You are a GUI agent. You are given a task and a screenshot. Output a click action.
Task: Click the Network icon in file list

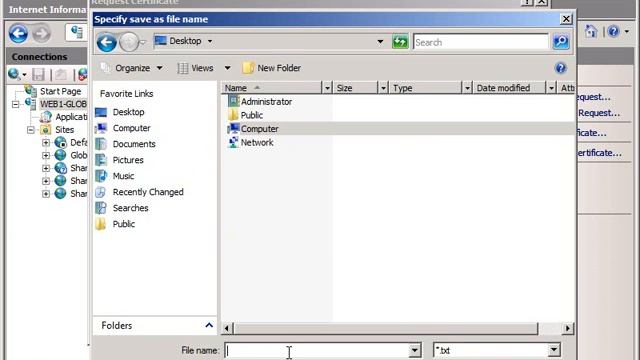click(233, 142)
